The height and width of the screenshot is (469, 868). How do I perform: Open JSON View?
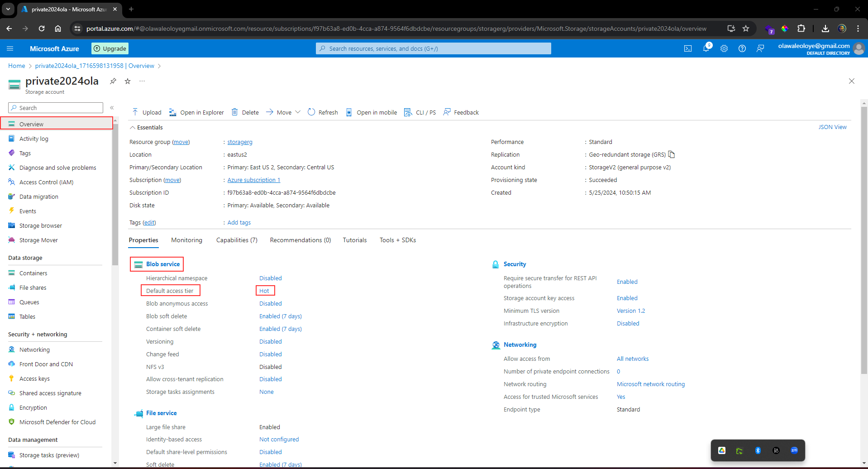pyautogui.click(x=832, y=127)
